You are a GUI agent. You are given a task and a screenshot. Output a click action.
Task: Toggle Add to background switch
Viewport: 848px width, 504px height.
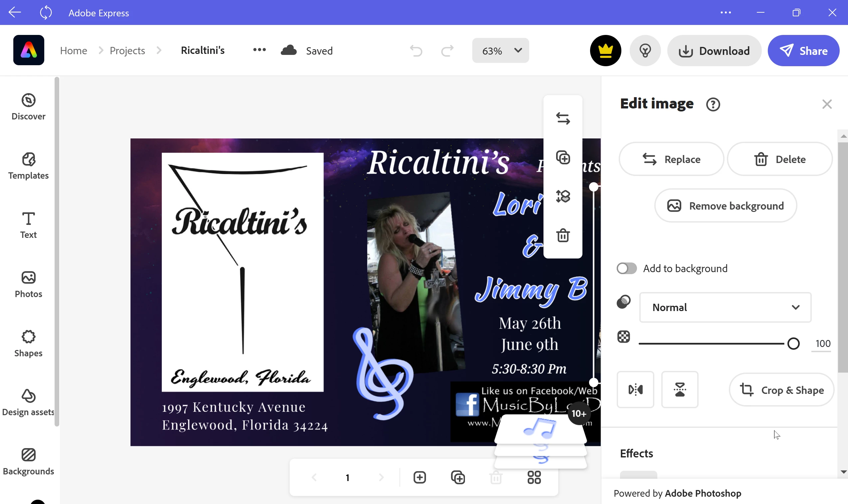(x=626, y=268)
